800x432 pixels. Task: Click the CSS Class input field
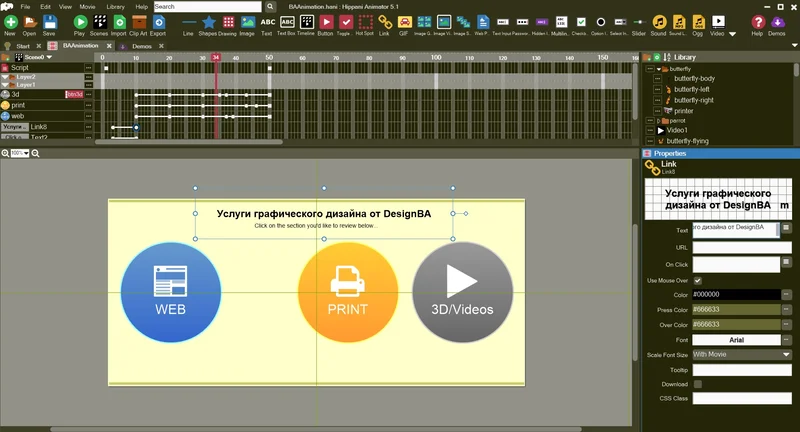point(742,398)
